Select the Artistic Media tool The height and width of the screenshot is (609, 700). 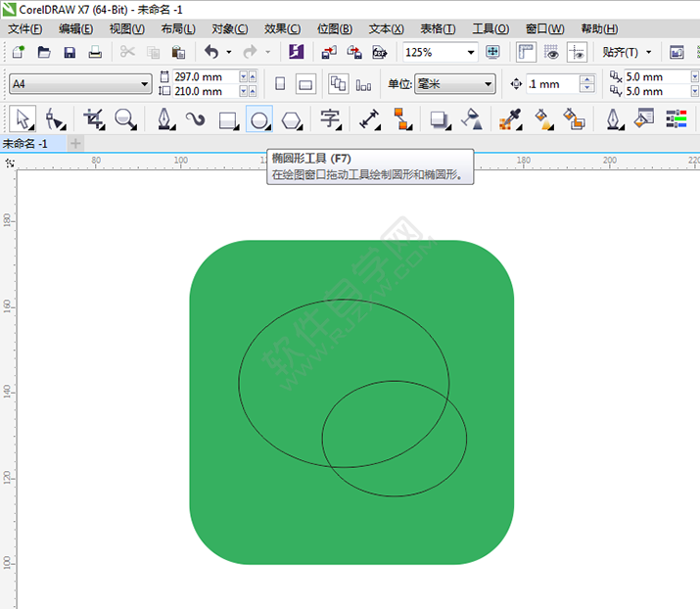(195, 119)
